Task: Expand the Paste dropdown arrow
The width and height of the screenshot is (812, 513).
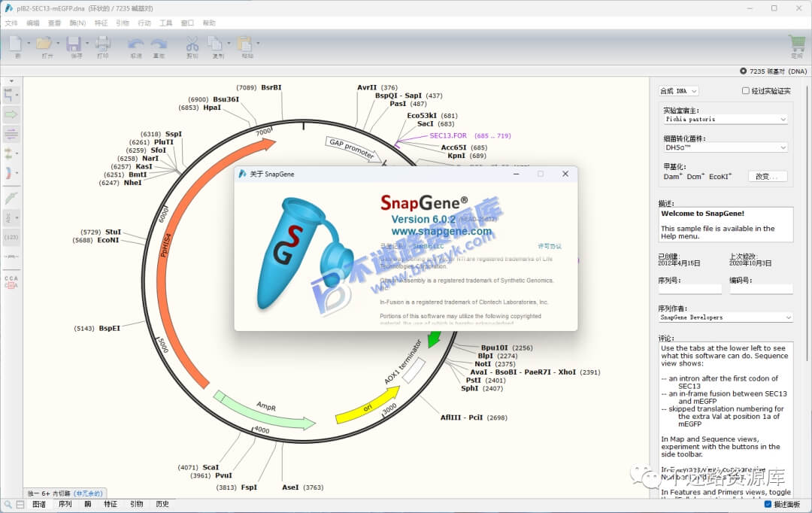Action: click(x=258, y=44)
